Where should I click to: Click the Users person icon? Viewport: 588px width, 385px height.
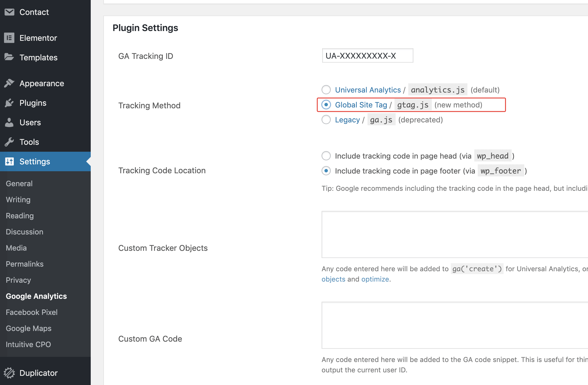tap(9, 122)
